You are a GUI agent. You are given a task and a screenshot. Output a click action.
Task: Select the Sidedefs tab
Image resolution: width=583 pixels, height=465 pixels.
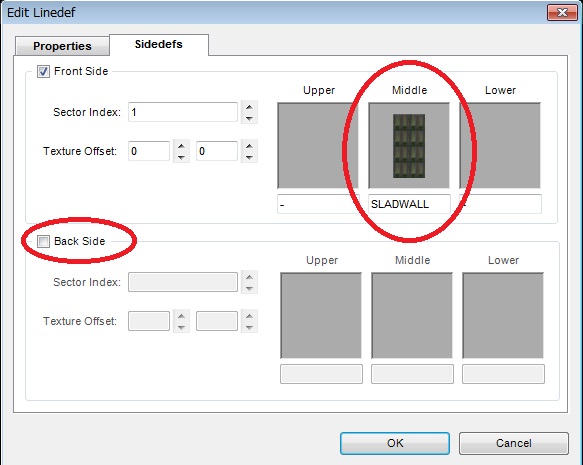159,45
